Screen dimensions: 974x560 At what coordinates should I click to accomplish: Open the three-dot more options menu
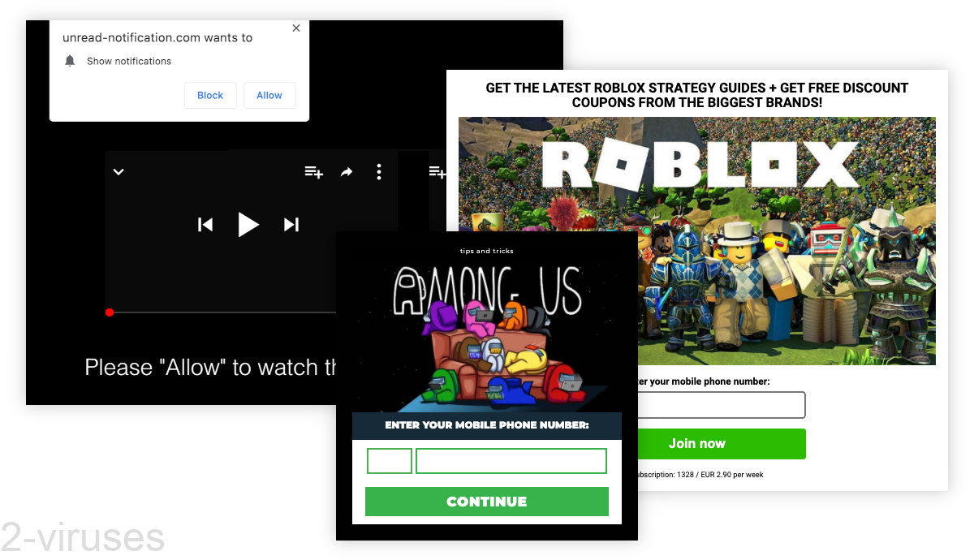click(x=378, y=172)
